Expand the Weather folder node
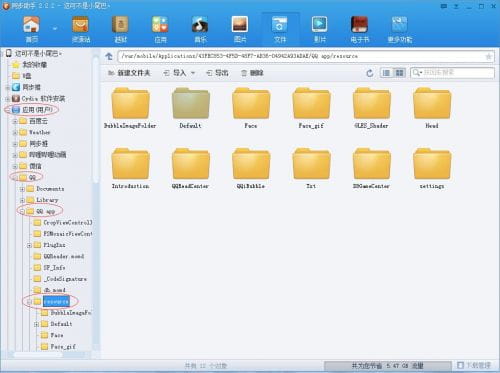This screenshot has height=373, width=500. pos(15,133)
